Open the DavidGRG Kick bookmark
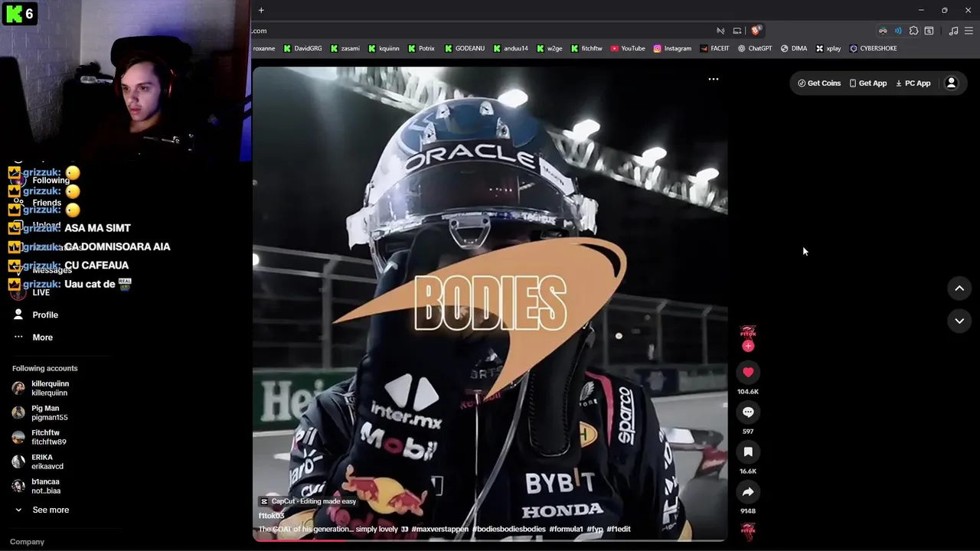This screenshot has width=980, height=551. [x=302, y=48]
